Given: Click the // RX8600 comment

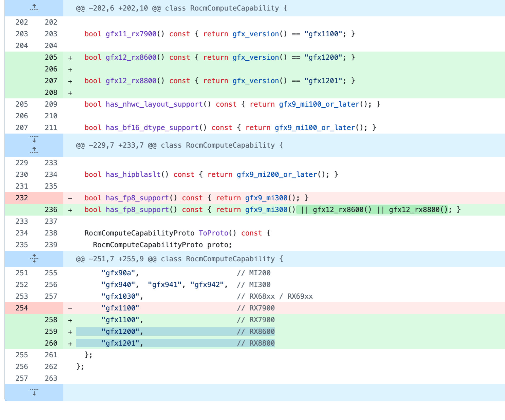Looking at the screenshot, I should (x=256, y=332).
